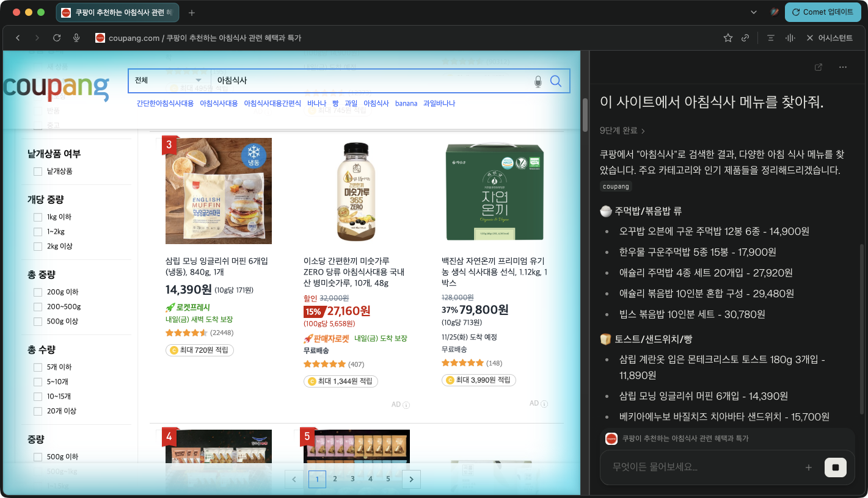Click the 아침식사대용간편식 suggested search link

(x=272, y=104)
